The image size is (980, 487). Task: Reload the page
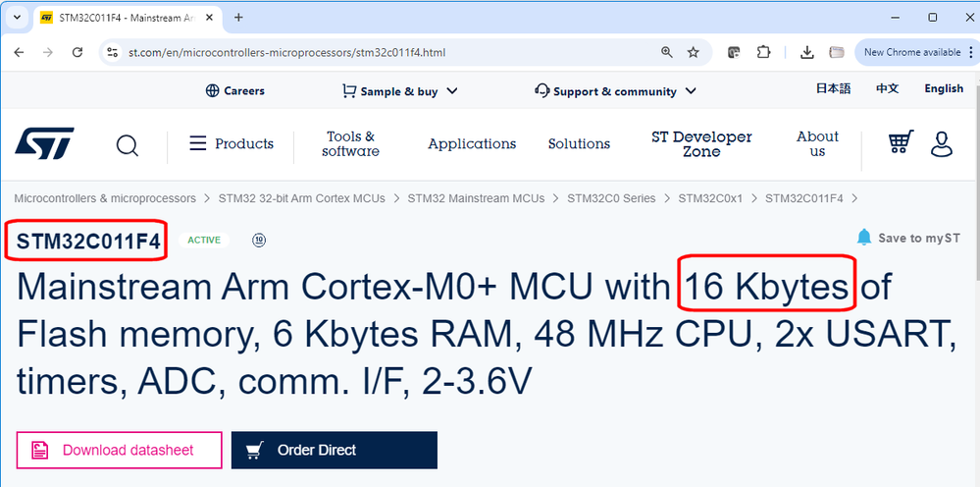[x=75, y=52]
